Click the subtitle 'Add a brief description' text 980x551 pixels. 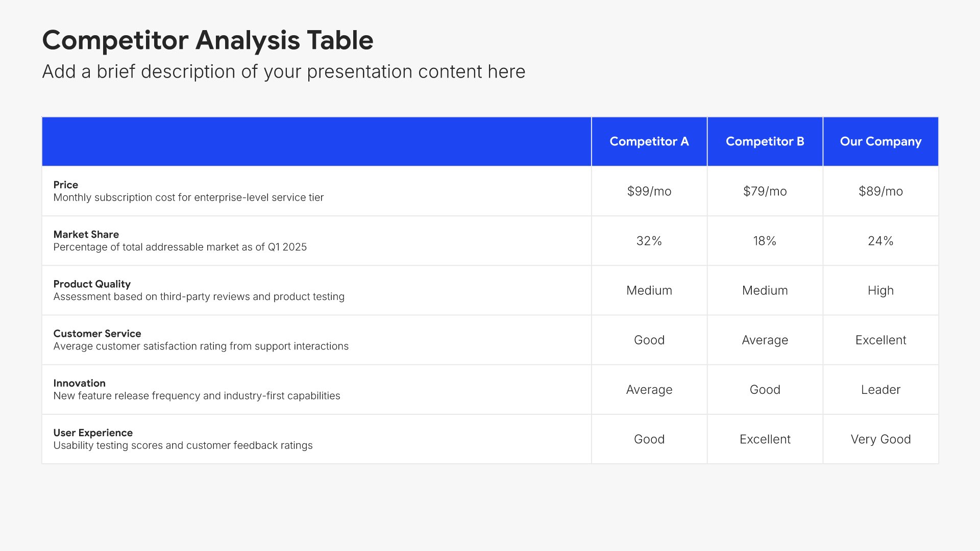[x=284, y=72]
